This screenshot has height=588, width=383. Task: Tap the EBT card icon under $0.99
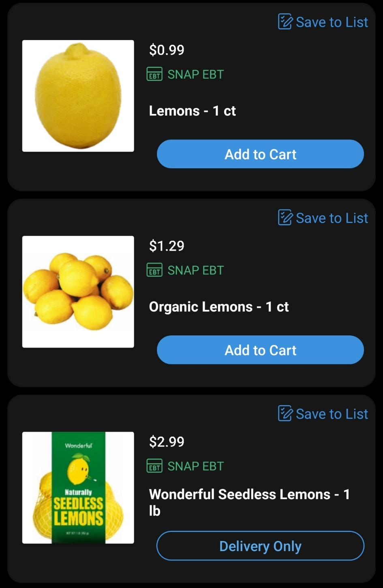tap(154, 74)
